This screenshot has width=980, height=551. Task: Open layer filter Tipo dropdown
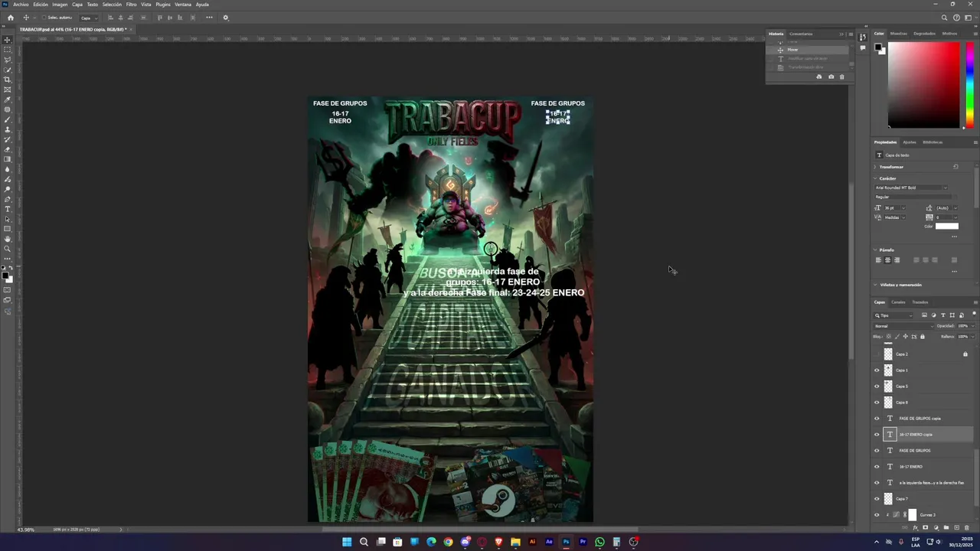click(x=894, y=315)
